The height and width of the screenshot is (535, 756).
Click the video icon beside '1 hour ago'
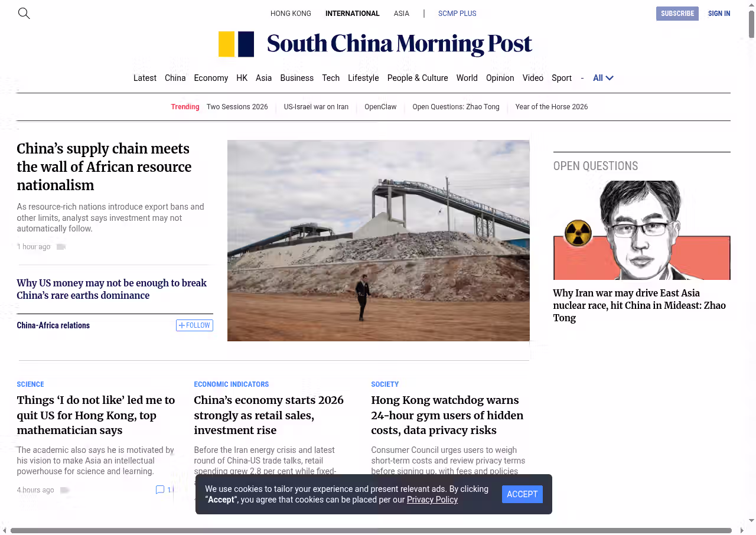(61, 247)
